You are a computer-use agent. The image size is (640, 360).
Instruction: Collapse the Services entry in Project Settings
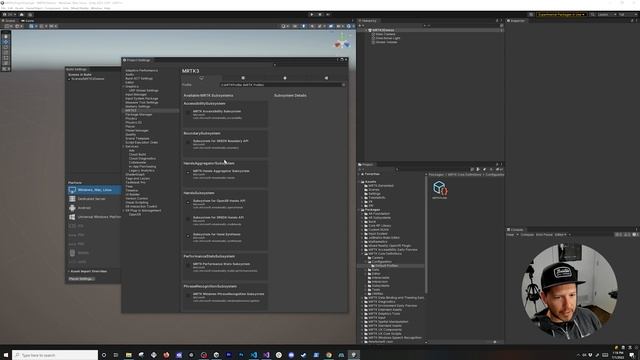[124, 147]
